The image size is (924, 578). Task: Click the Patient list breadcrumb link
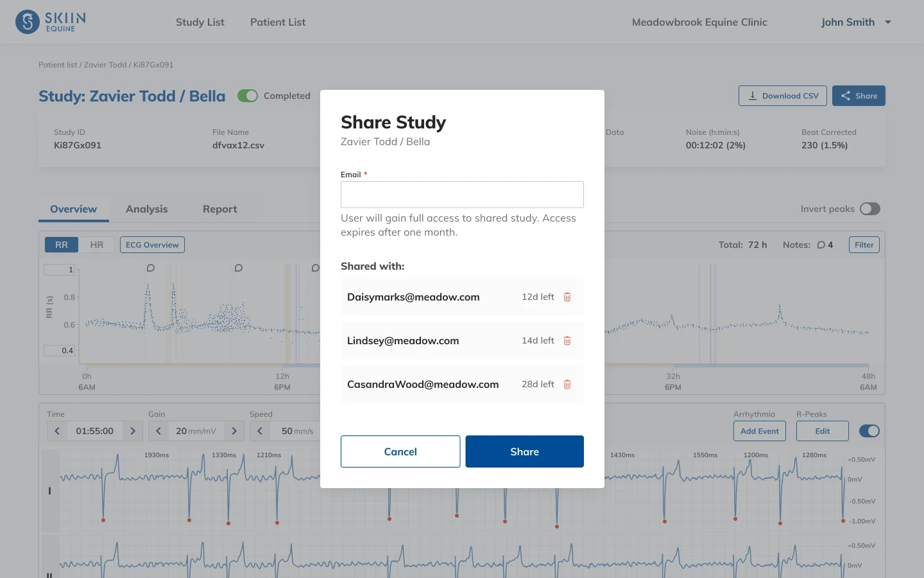58,65
